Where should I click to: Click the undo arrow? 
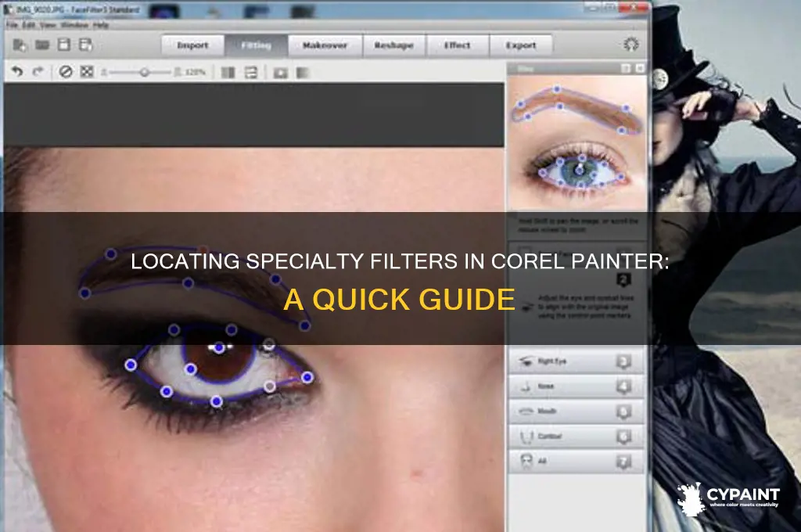(x=17, y=71)
